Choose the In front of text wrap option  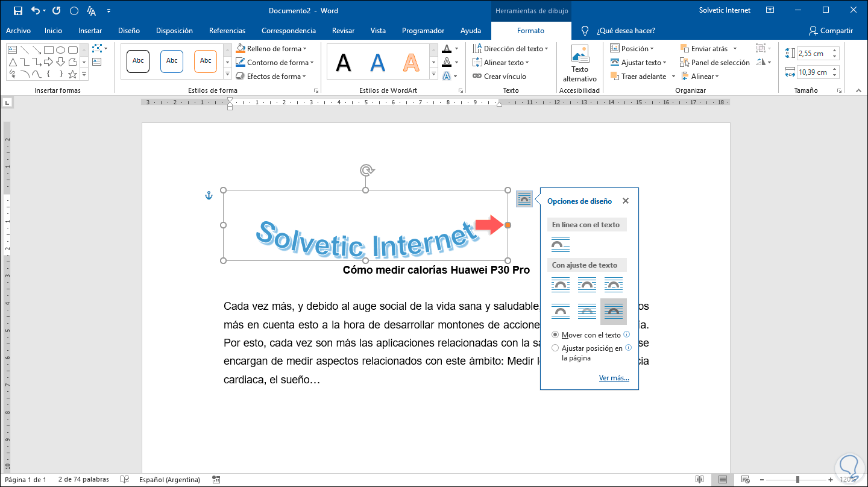(614, 311)
